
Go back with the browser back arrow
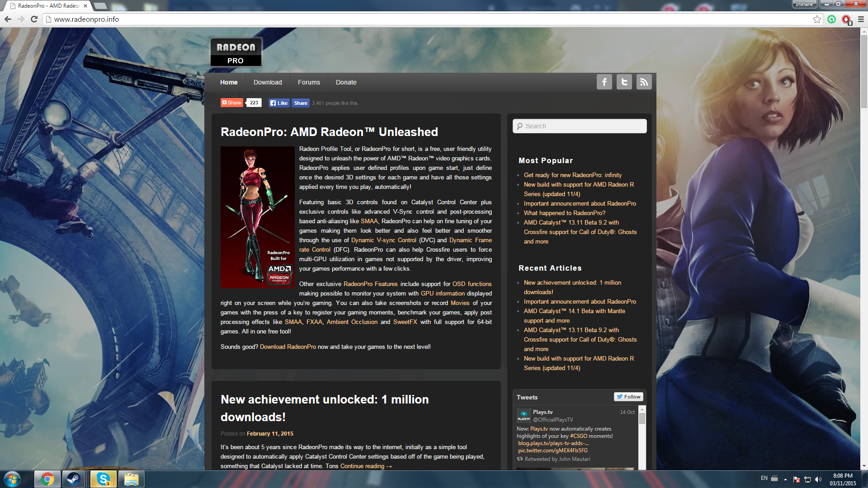point(8,19)
